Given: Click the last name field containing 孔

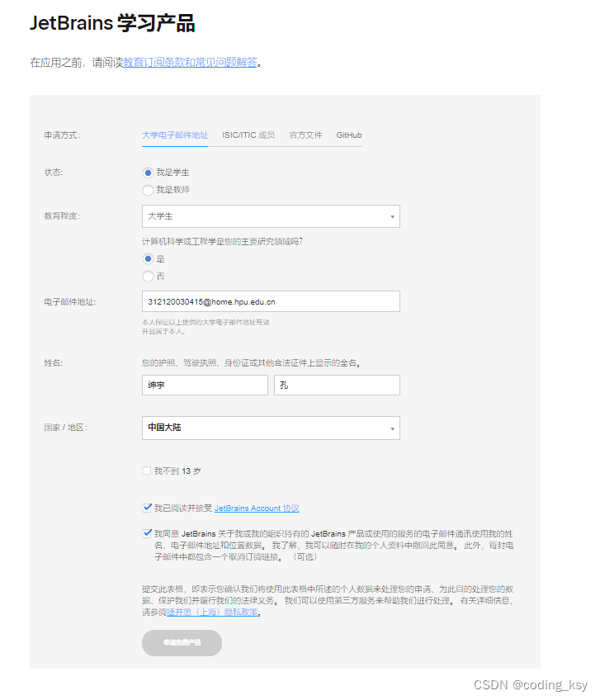Looking at the screenshot, I should (337, 385).
